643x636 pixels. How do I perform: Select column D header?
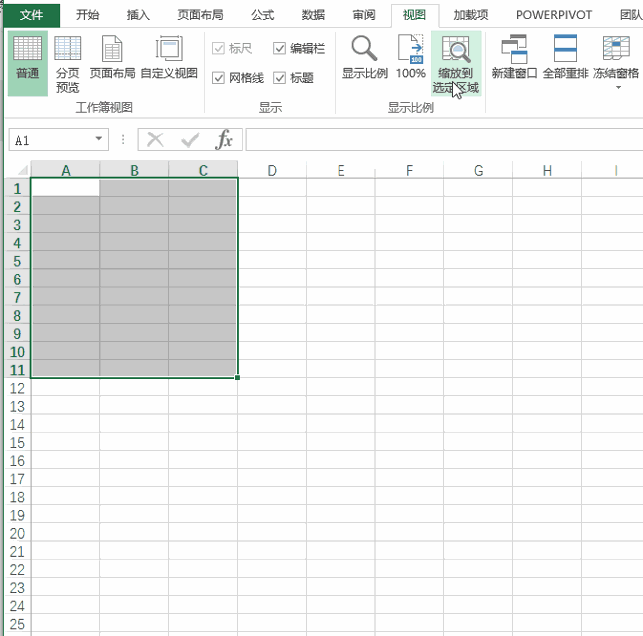[272, 171]
